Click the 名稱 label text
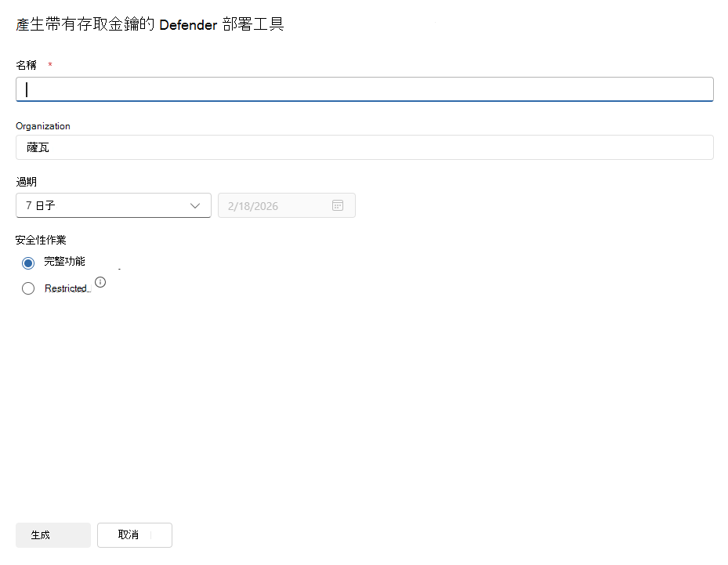 pos(26,66)
